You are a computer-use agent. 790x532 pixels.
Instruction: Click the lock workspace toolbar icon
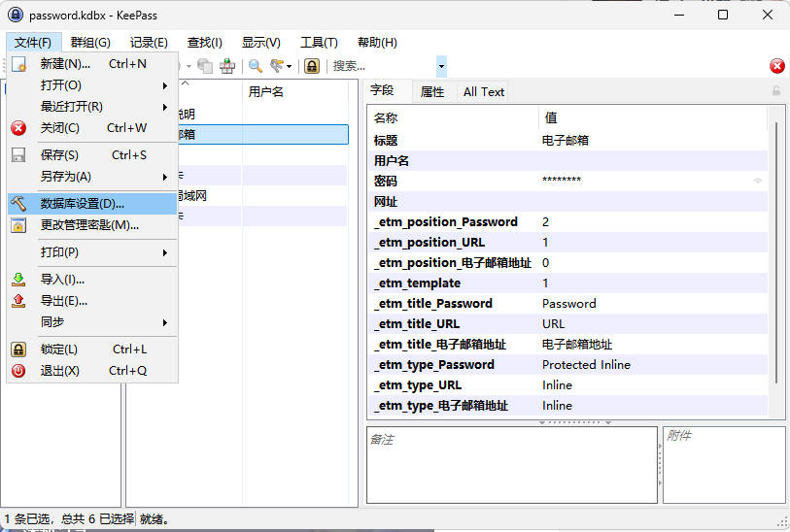point(312,66)
